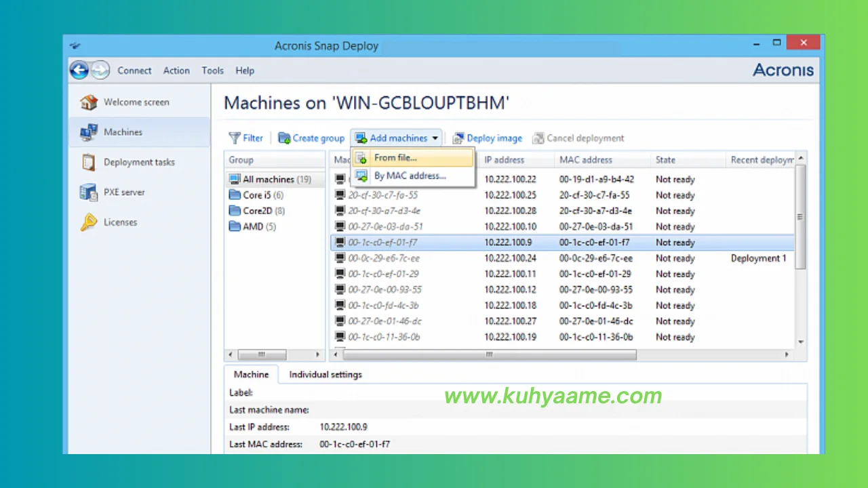868x488 pixels.
Task: Click the computer icon of 00-1c-c0-fd-4c-3b
Action: pyautogui.click(x=340, y=306)
